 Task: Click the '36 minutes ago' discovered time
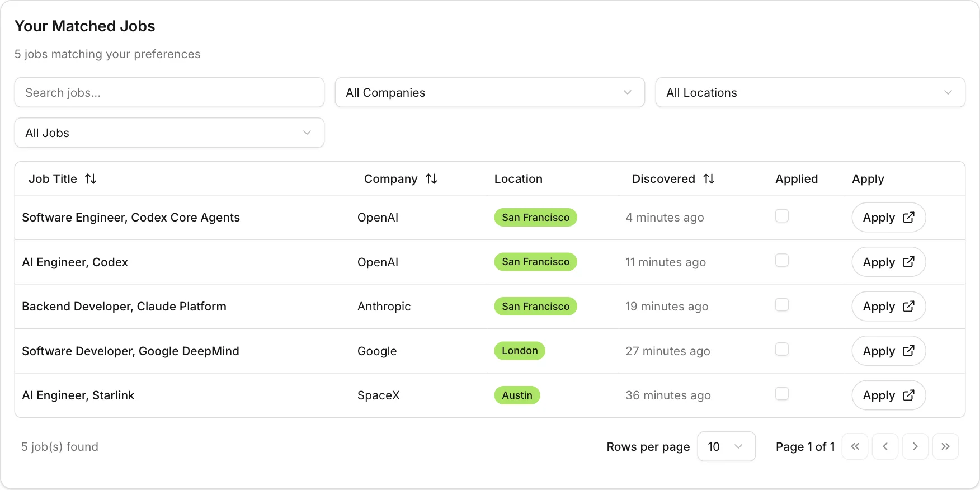[x=668, y=395]
